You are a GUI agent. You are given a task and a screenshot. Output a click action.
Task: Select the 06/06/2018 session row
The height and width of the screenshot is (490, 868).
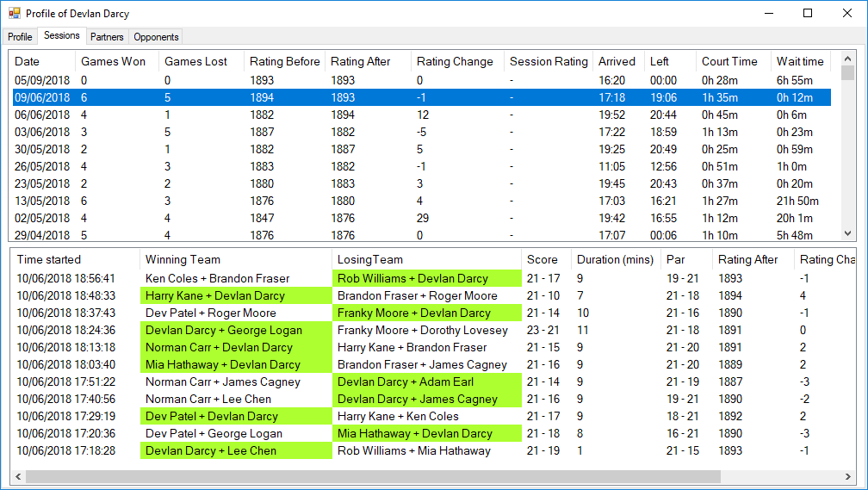(x=421, y=115)
